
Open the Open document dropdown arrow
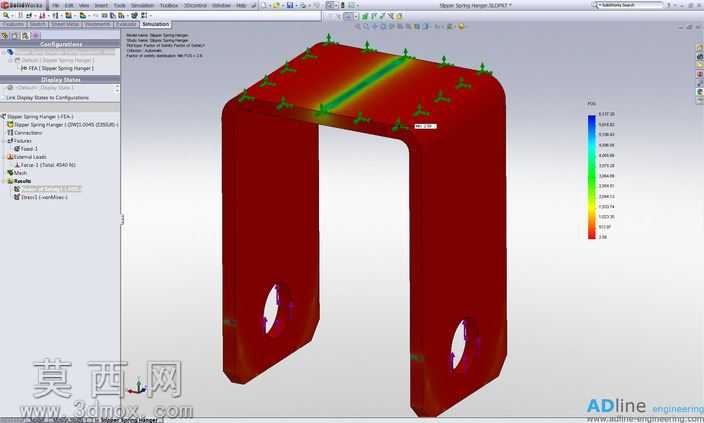click(x=282, y=5)
